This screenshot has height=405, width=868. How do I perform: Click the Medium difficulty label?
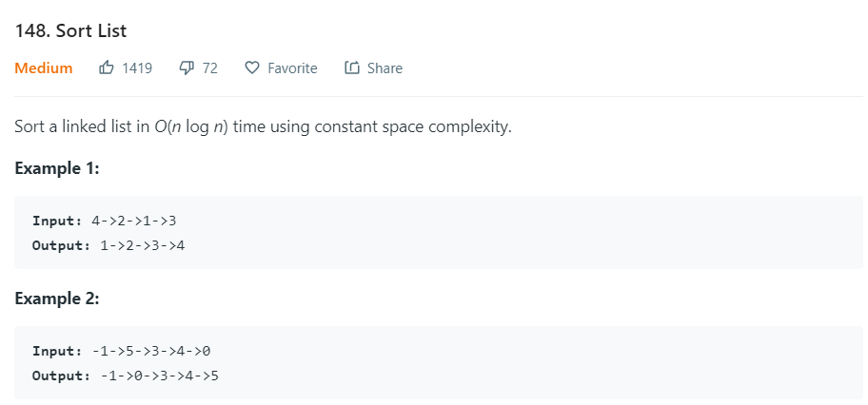pos(44,68)
